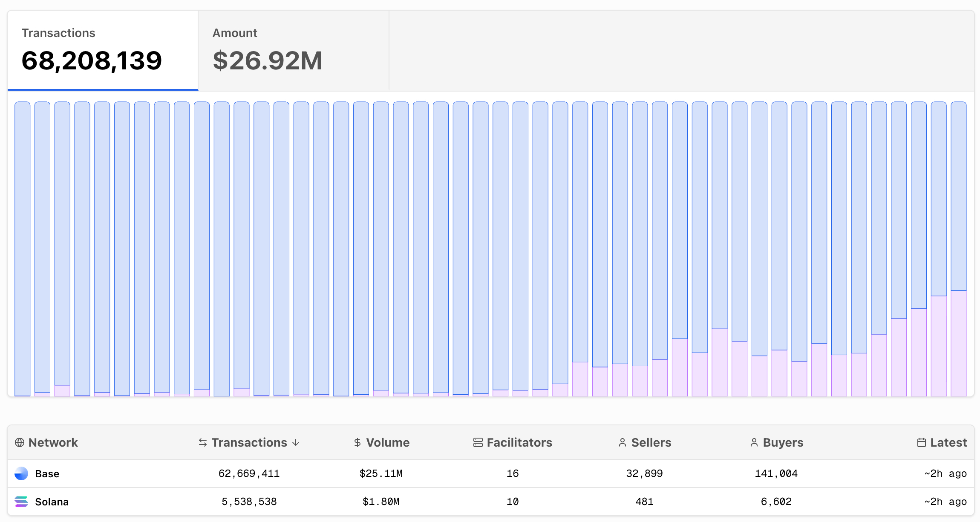Sort table by Latest column header
Screen dimensions: 980x522
(948, 442)
